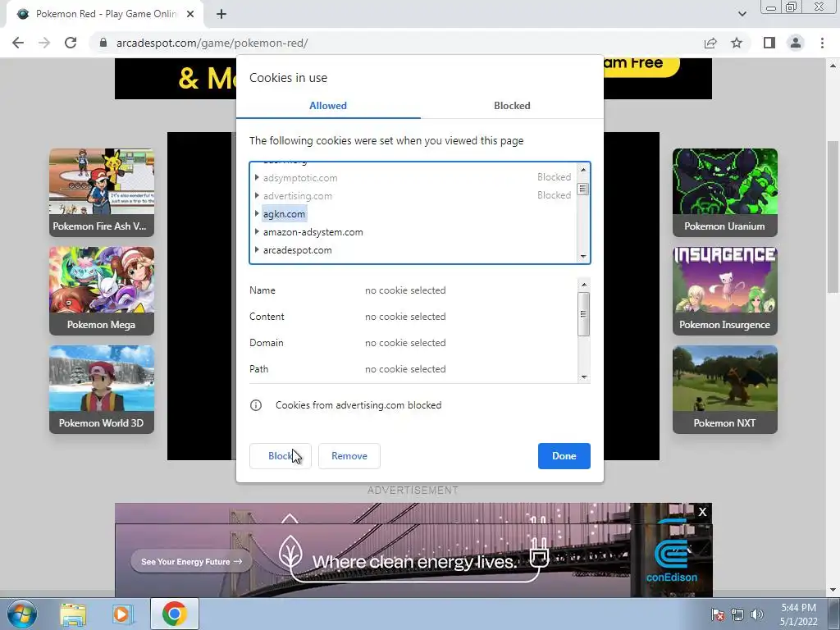Select agkn.com in the cookie list

pyautogui.click(x=284, y=214)
